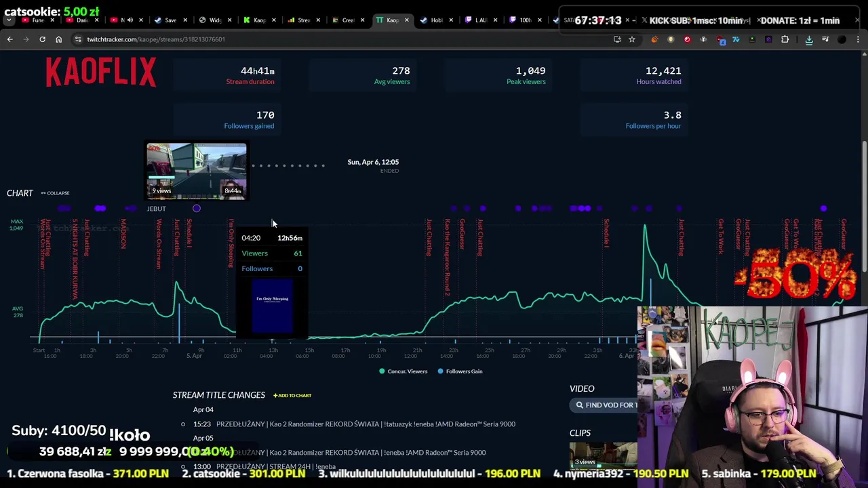This screenshot has width=868, height=488.
Task: Switch to the Kick 'Kaop' tab
Action: click(258, 20)
